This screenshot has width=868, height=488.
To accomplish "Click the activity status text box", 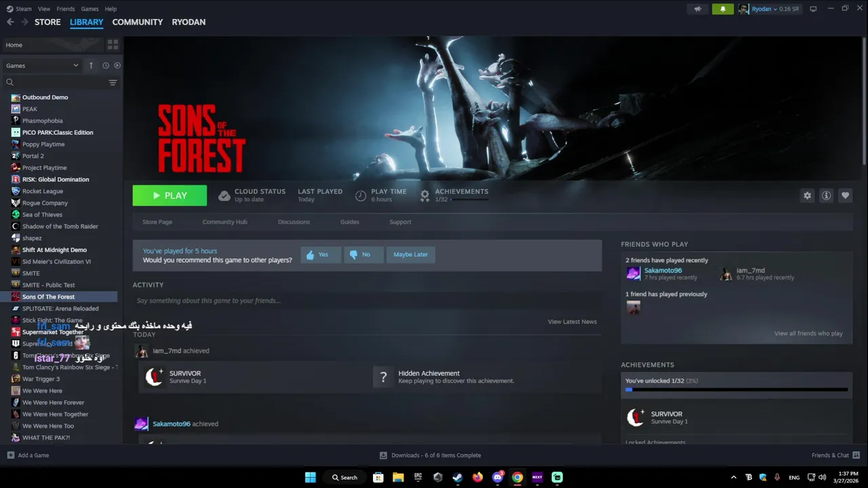I will pyautogui.click(x=367, y=300).
